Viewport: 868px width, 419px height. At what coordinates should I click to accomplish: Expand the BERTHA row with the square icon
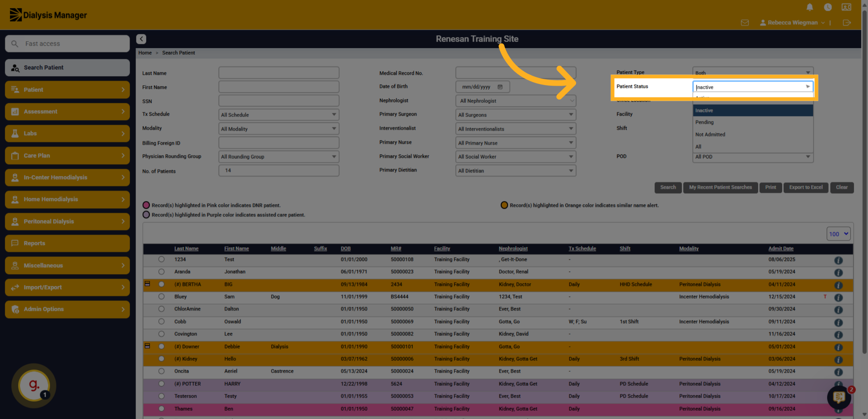point(147,284)
